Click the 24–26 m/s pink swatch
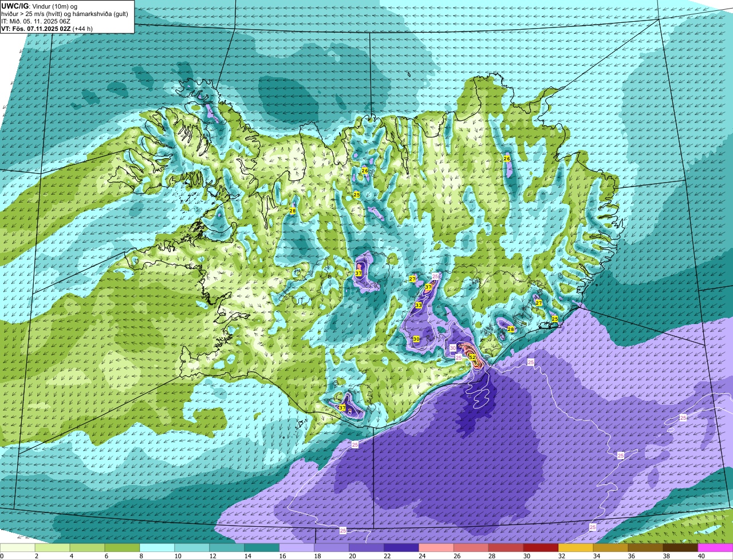The height and width of the screenshot is (560, 733). [438, 548]
